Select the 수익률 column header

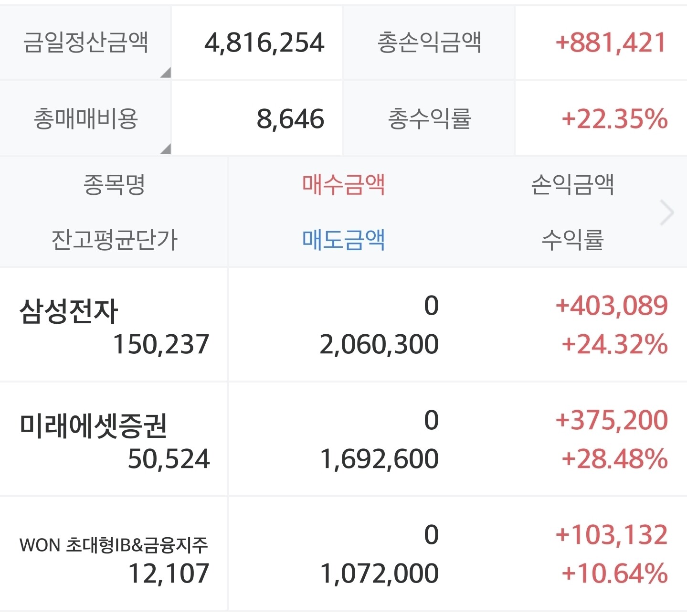point(572,240)
